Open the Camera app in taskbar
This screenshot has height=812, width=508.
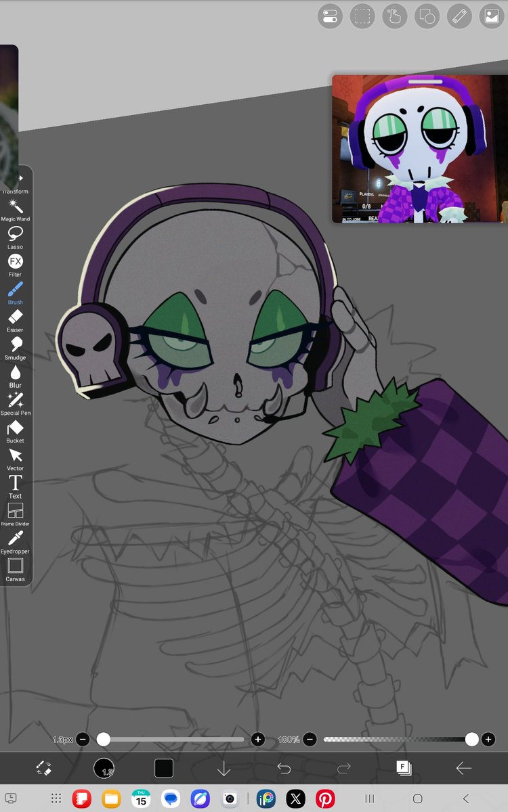pyautogui.click(x=230, y=798)
